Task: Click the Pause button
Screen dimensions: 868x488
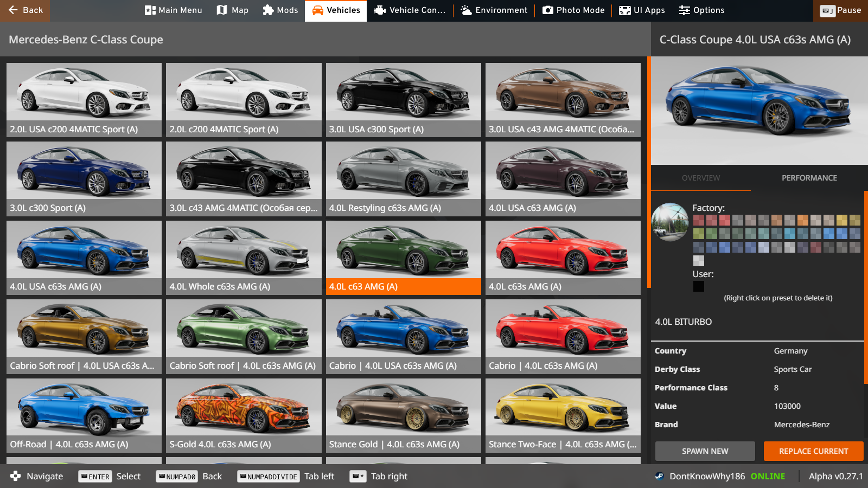Action: click(x=840, y=10)
